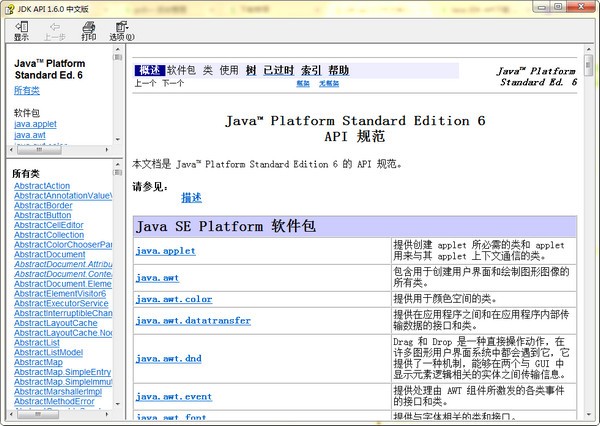Open java.awt.color package link
The image size is (600, 426).
click(x=174, y=299)
